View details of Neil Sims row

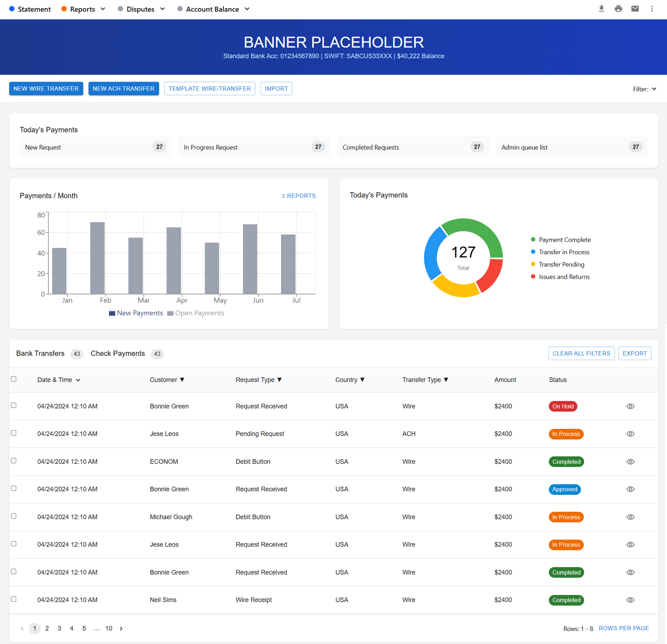tap(630, 600)
